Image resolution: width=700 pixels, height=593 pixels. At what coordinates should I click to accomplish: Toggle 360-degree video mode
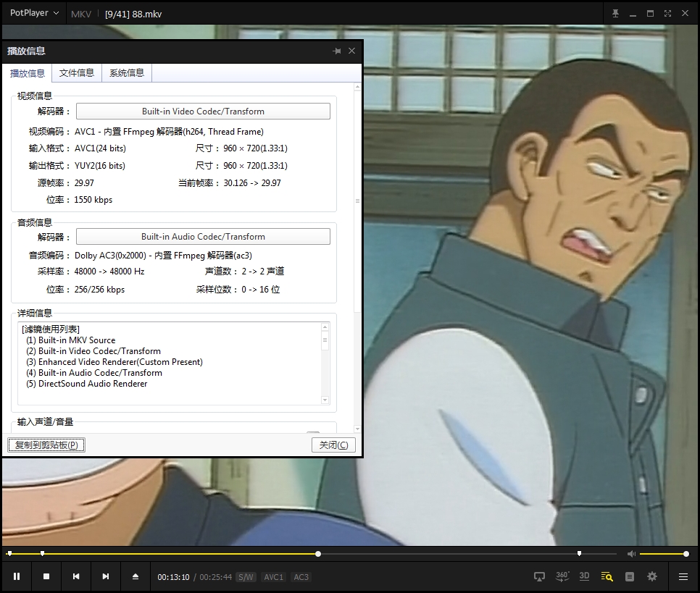pyautogui.click(x=562, y=576)
